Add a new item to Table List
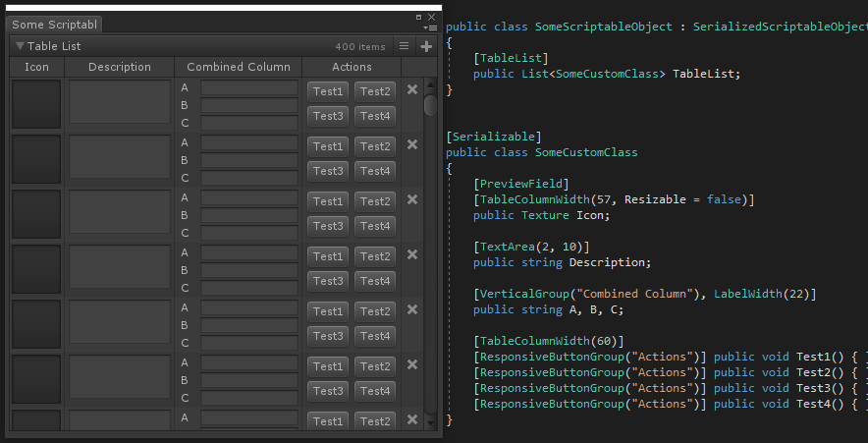This screenshot has width=868, height=443. [x=426, y=46]
